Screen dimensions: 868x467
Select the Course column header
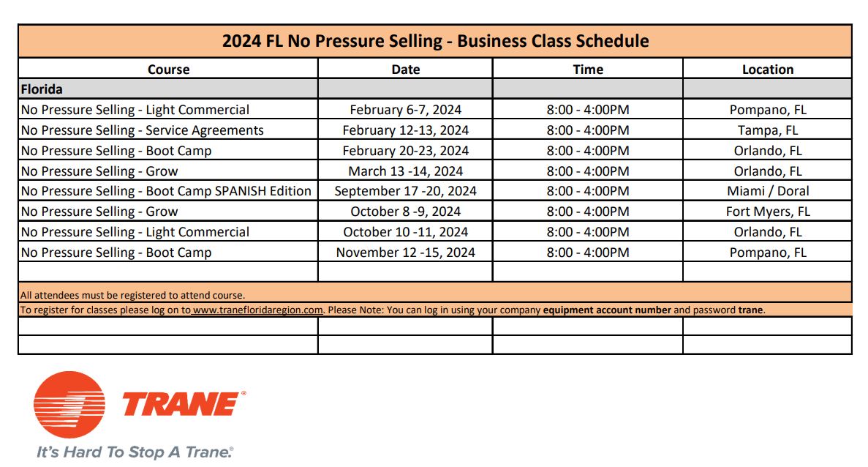click(x=168, y=70)
